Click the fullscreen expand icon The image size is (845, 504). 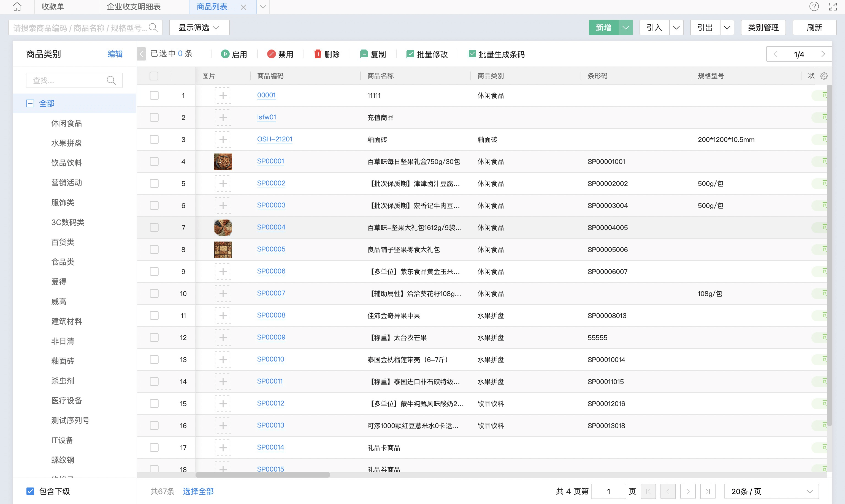click(833, 6)
